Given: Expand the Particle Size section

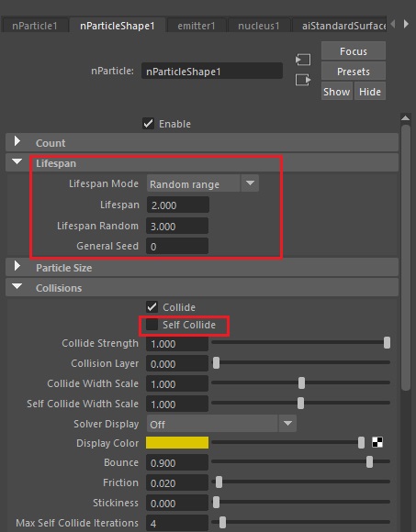Looking at the screenshot, I should (17, 266).
